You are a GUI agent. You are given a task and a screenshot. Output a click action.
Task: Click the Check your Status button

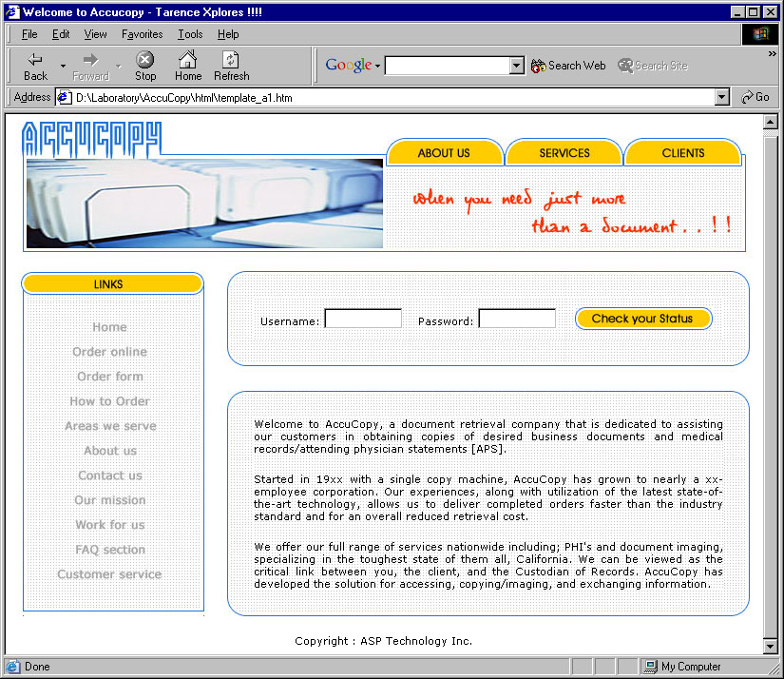pyautogui.click(x=643, y=319)
